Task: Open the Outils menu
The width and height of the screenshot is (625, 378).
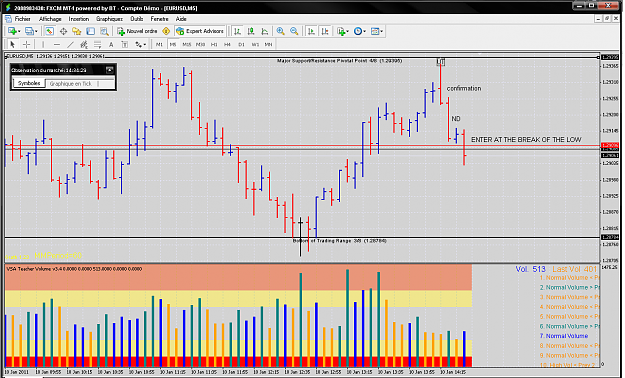Action: [136, 19]
